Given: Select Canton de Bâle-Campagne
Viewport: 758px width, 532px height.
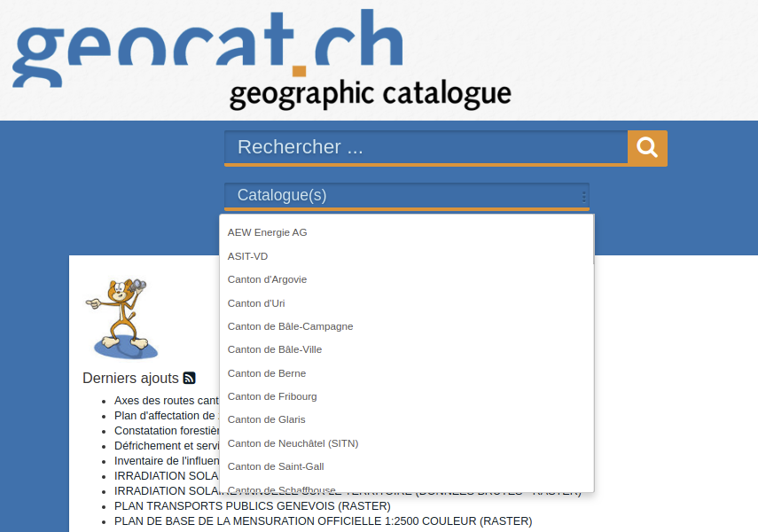Looking at the screenshot, I should click(290, 326).
